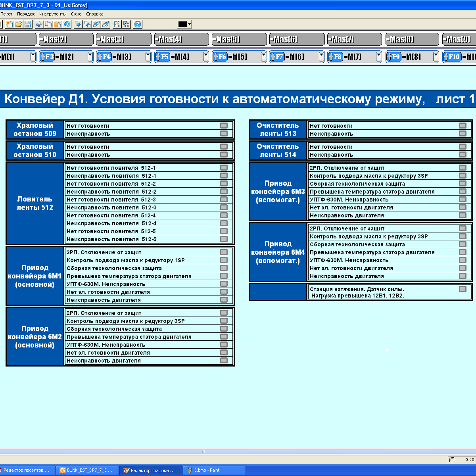The height and width of the screenshot is (476, 476).
Task: Click indicator for 6М3 Сборная технологическая защита
Action: [463, 183]
